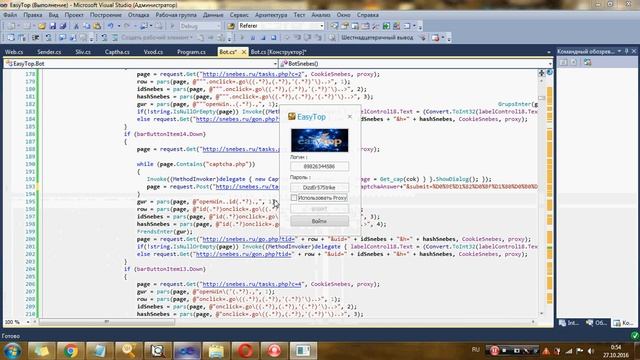
Task: Open the Windows Start orb
Action: [12, 350]
